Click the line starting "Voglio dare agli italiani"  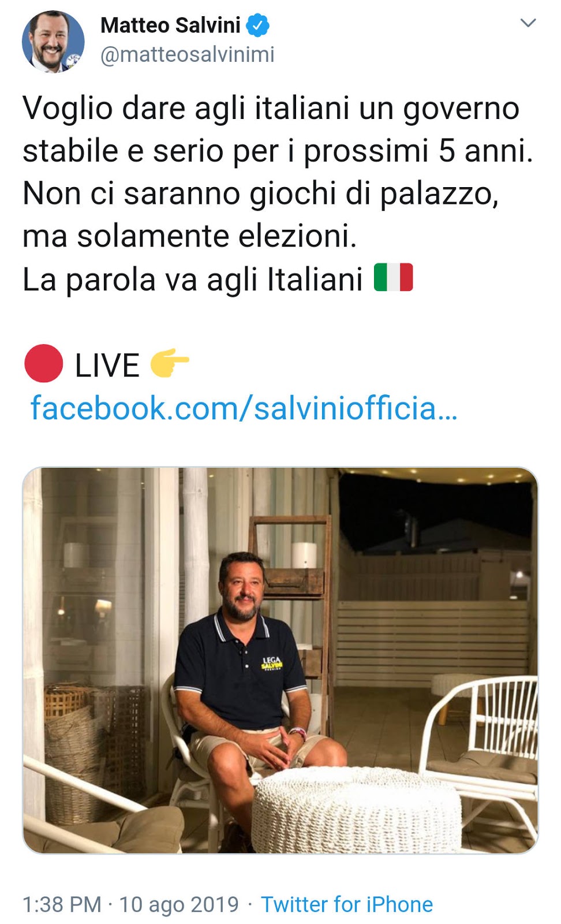tap(271, 109)
